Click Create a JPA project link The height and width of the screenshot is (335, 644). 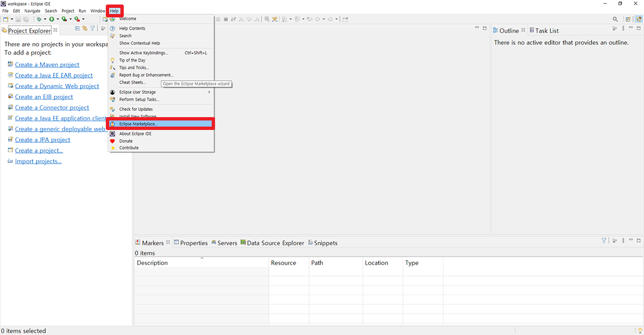(43, 139)
